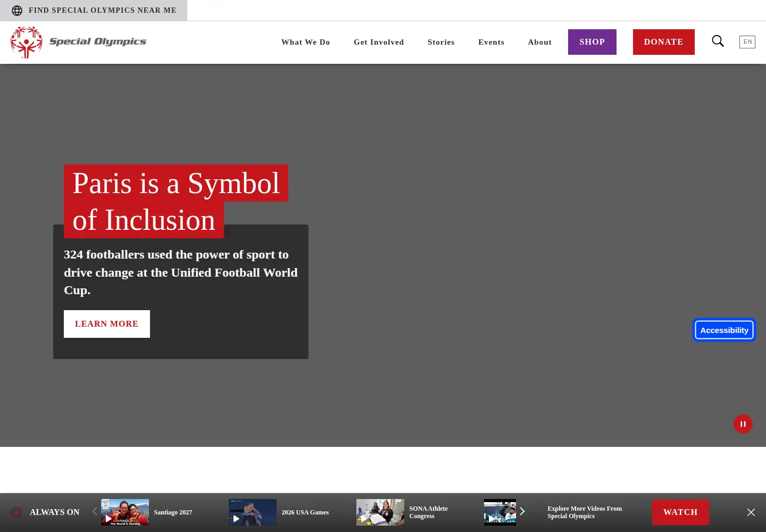Click the purple SHOP button
Screen dimensions: 766x532
[592, 42]
